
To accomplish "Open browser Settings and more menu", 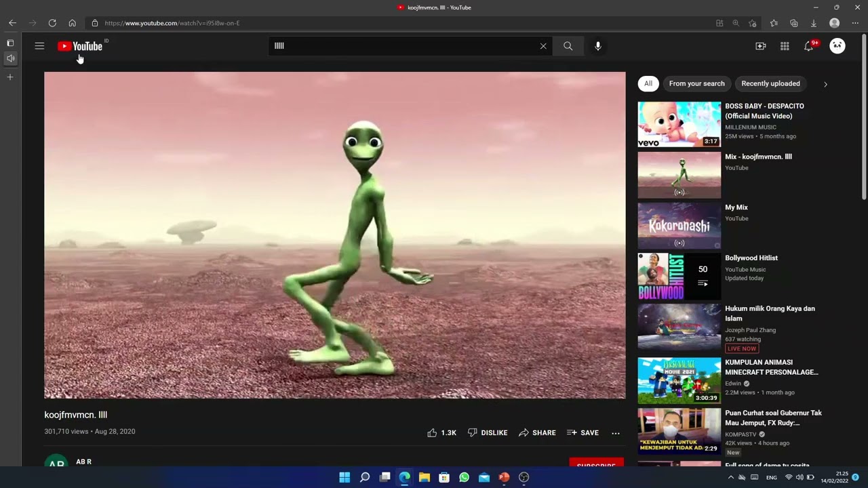I will coord(855,23).
